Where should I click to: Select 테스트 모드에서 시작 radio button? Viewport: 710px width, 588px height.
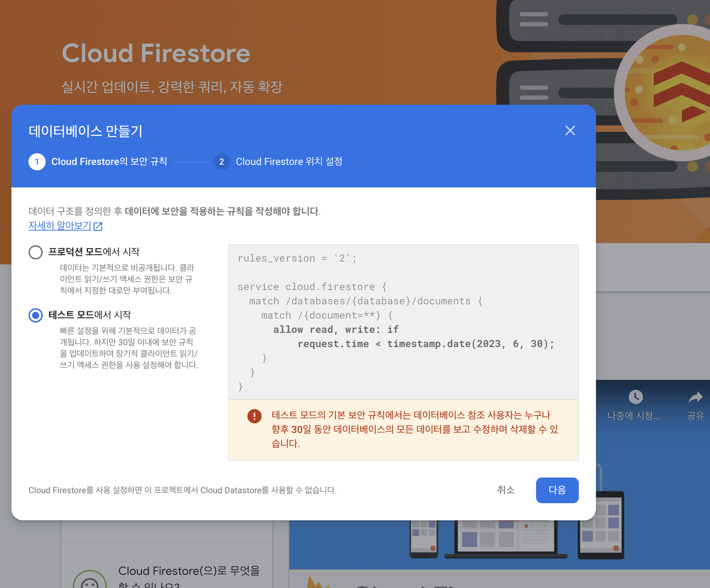(x=36, y=315)
